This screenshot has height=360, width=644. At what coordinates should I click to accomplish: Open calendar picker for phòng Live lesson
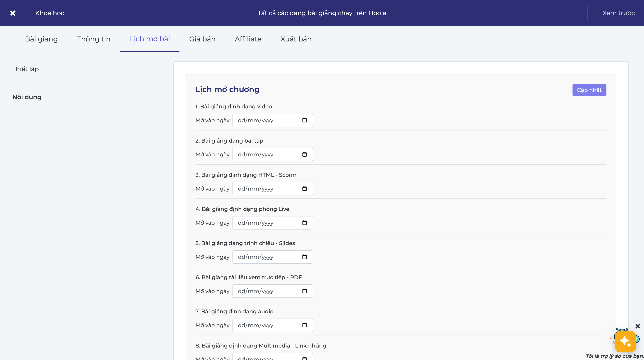305,223
